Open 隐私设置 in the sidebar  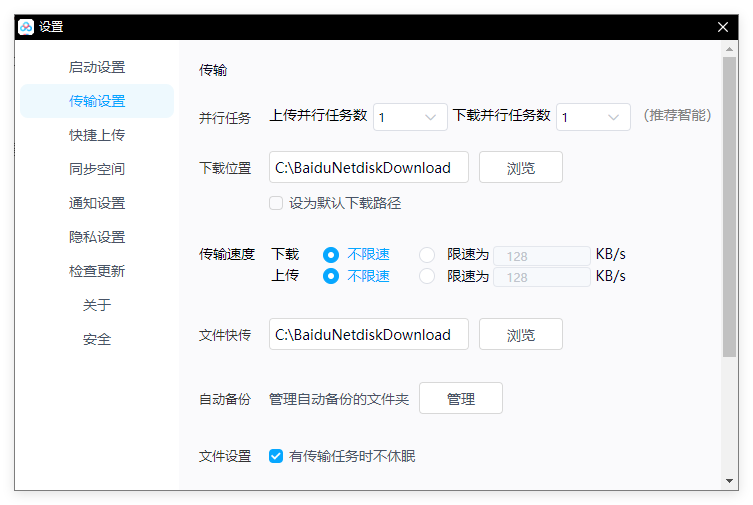tap(97, 237)
